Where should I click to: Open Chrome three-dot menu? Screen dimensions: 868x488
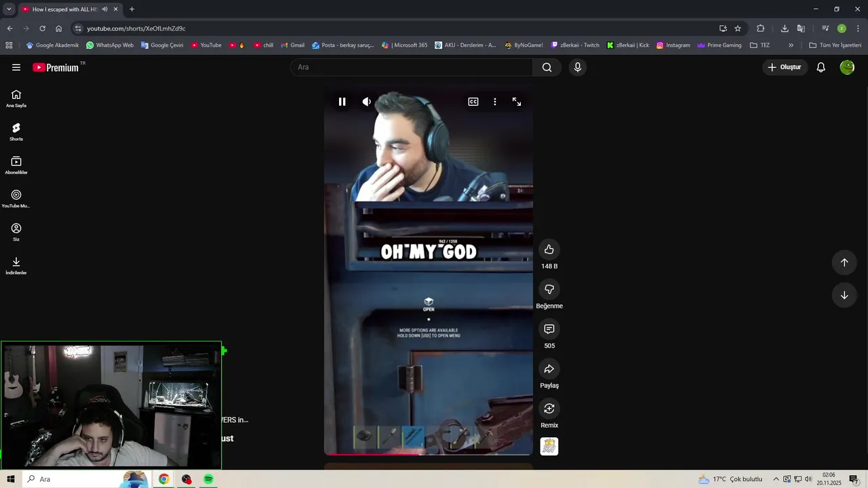[x=857, y=28]
